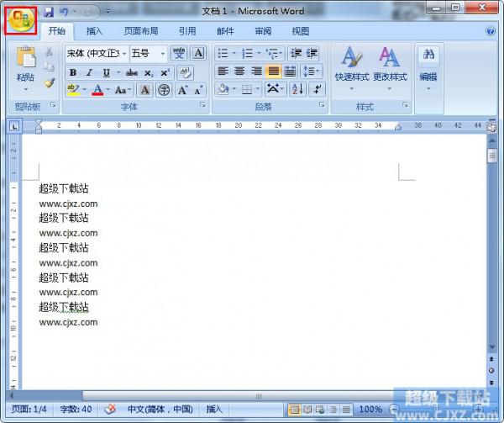Open Editing (编辑) binoculars menu
This screenshot has height=423, width=504.
(428, 68)
